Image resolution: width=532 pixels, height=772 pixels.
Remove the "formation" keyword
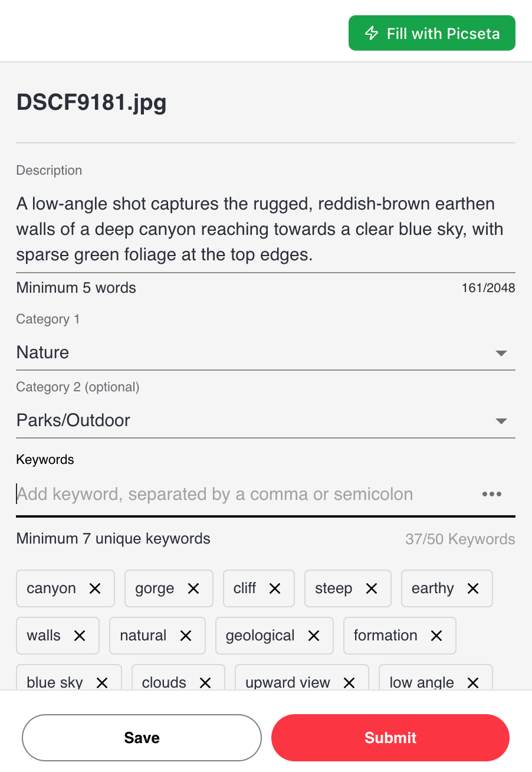click(436, 636)
